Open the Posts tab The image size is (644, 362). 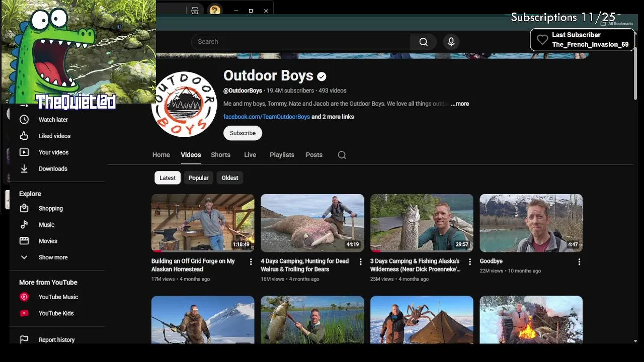click(x=314, y=155)
